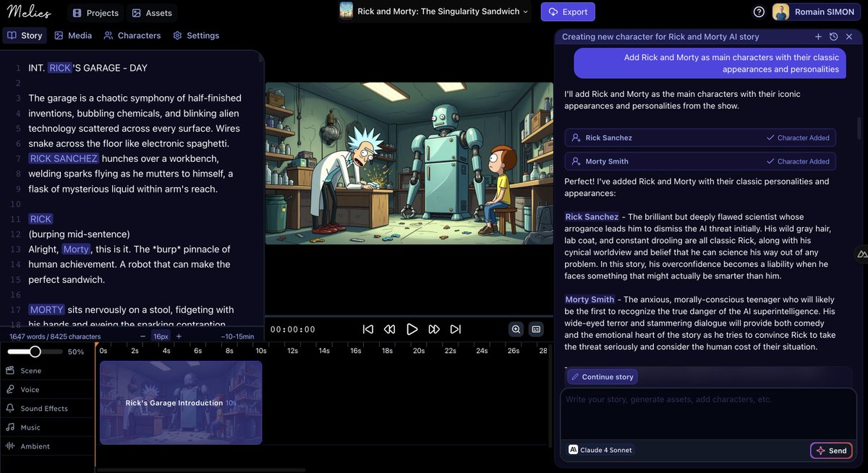Open the help question-mark icon
This screenshot has height=473, width=868.
pyautogui.click(x=759, y=12)
